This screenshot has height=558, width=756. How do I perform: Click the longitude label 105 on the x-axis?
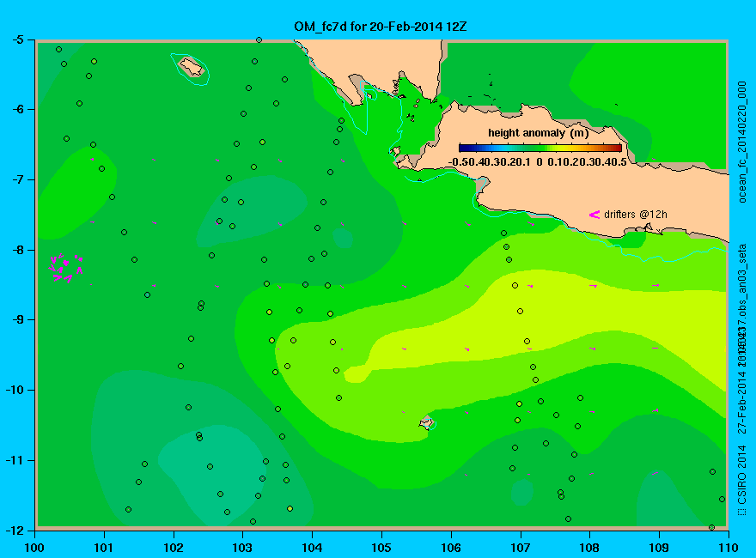[381, 548]
